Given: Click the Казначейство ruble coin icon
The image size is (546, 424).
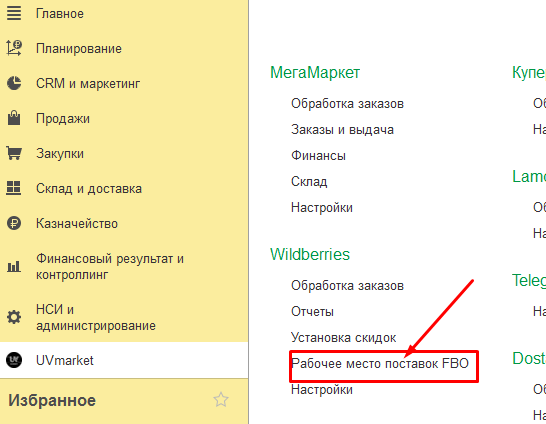Looking at the screenshot, I should (14, 223).
